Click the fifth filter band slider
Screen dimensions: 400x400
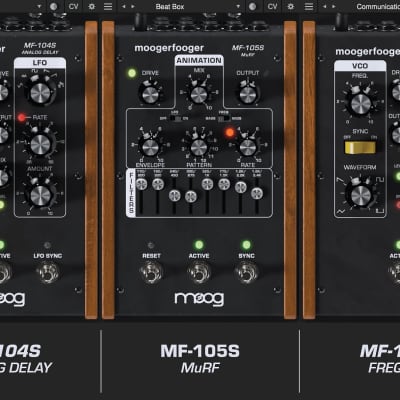pyautogui.click(x=207, y=184)
